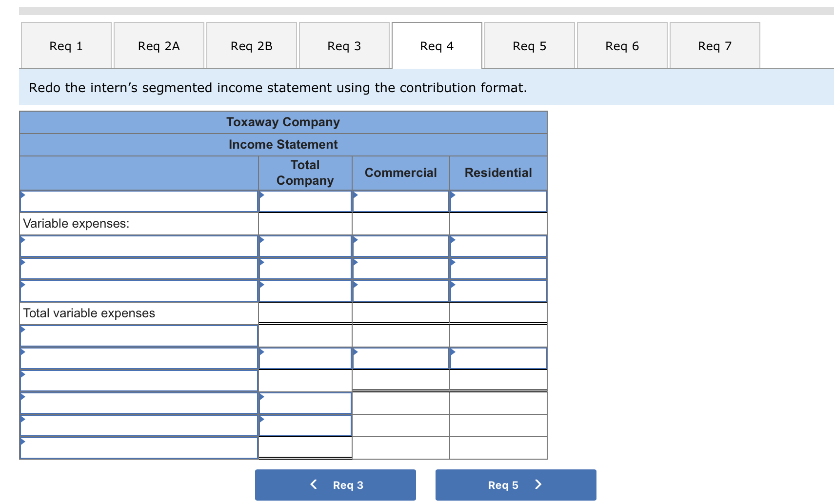Open the Req 7 tab
The width and height of the screenshot is (834, 504).
(715, 45)
